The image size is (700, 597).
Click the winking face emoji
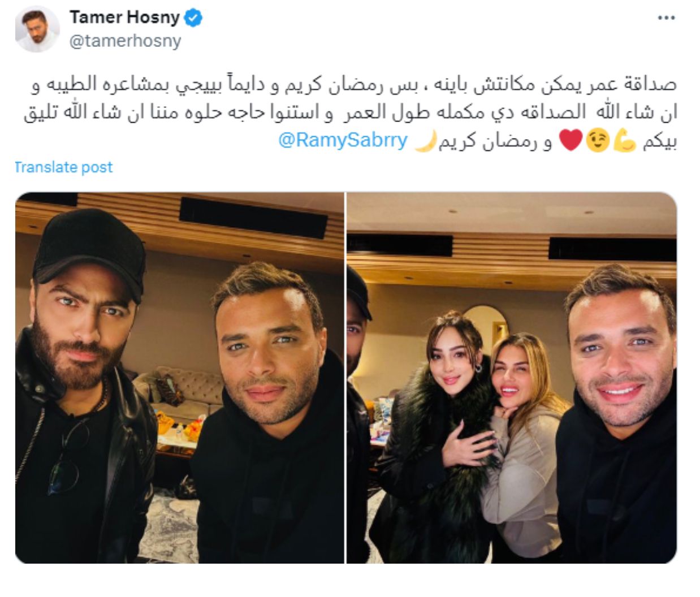(598, 142)
